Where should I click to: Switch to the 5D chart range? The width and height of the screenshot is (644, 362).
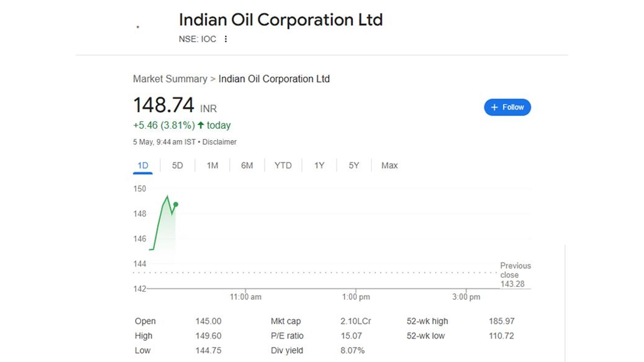pos(177,166)
